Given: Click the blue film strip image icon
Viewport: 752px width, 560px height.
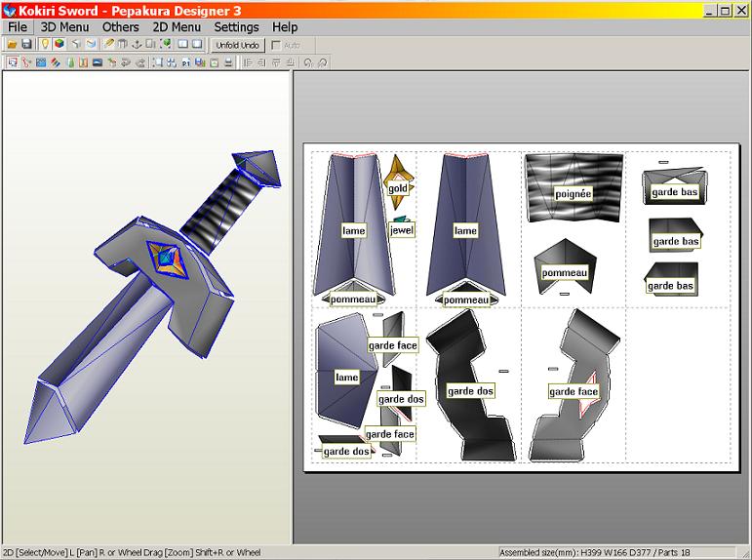Looking at the screenshot, I should tap(41, 62).
